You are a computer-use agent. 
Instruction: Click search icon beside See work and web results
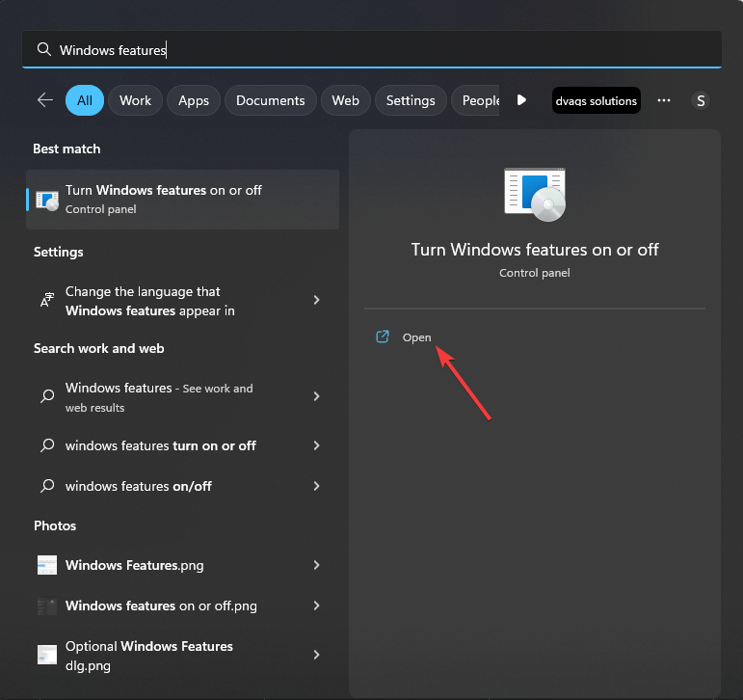point(47,395)
